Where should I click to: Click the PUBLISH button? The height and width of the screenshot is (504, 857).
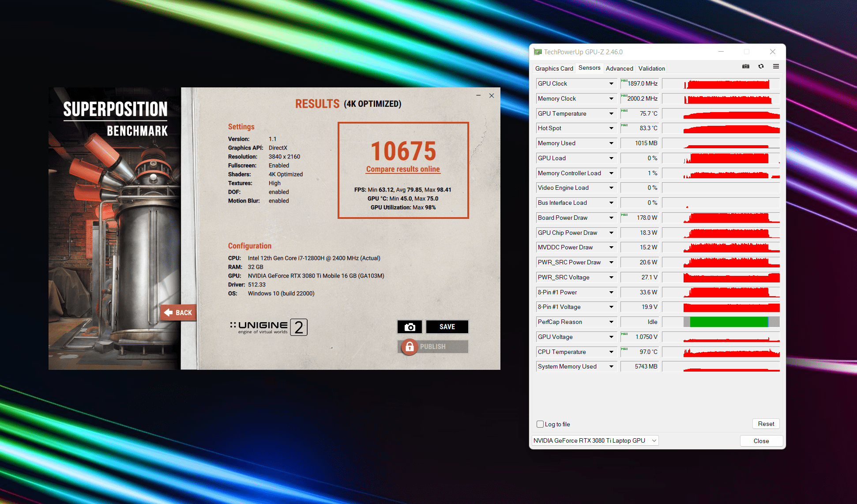click(x=433, y=347)
